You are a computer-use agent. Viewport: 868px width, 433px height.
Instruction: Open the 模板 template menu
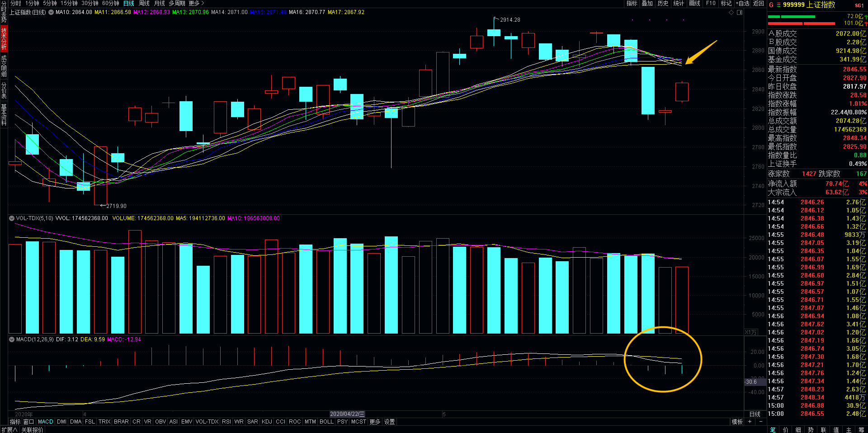tap(737, 422)
